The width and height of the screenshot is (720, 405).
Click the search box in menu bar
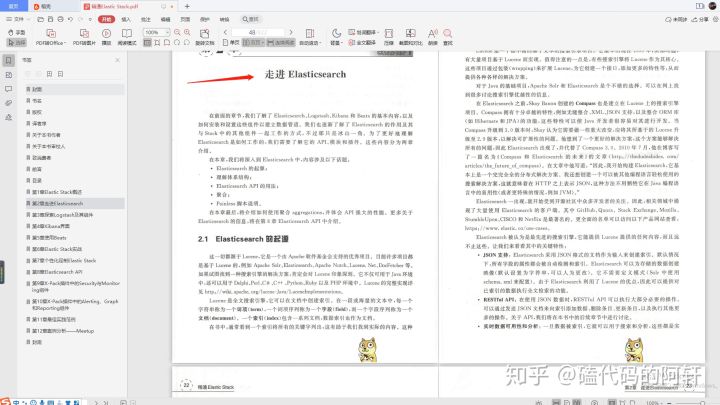(x=251, y=19)
